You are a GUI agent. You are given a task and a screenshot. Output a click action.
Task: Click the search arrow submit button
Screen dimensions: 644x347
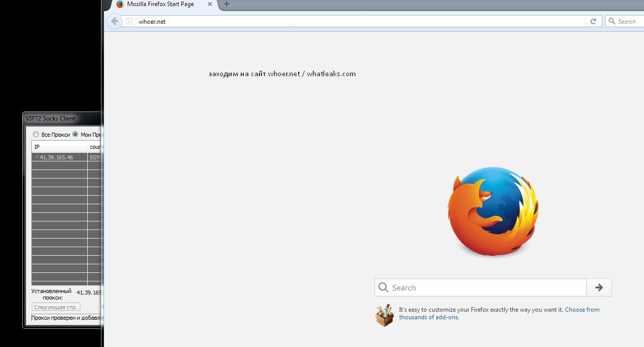coord(599,287)
